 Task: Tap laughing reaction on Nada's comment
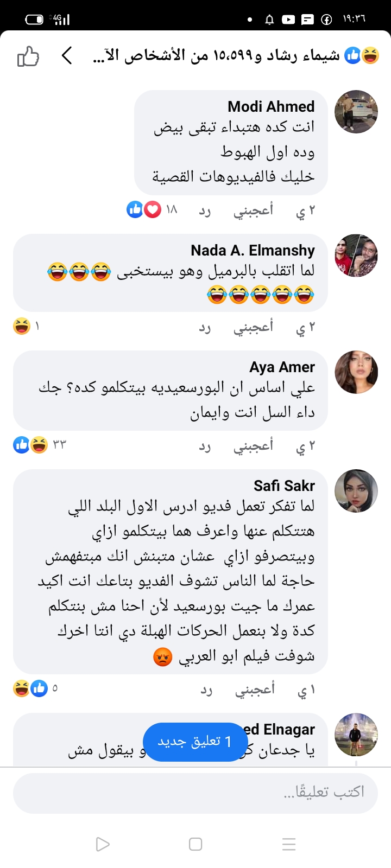(22, 326)
